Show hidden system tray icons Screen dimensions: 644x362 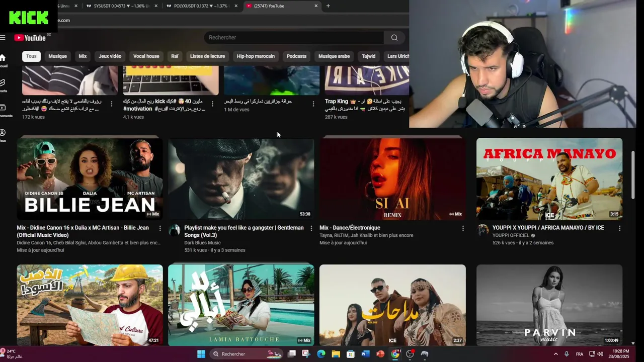pyautogui.click(x=555, y=354)
